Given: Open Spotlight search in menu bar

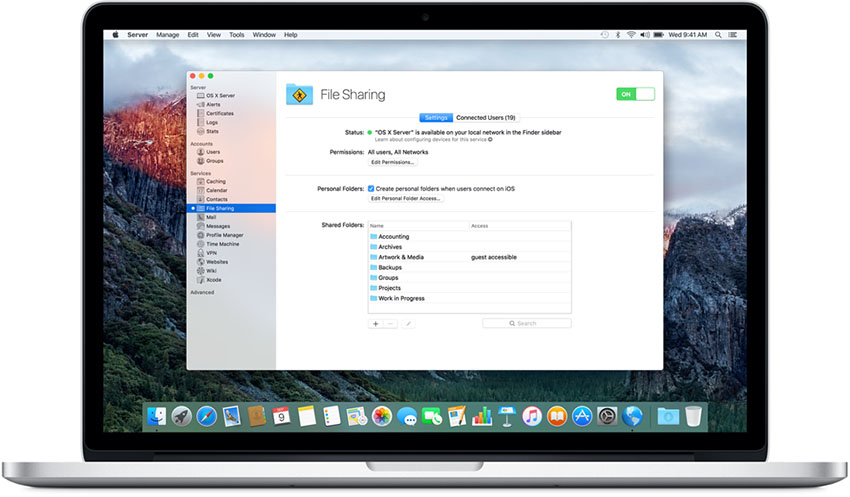Looking at the screenshot, I should click(x=718, y=35).
